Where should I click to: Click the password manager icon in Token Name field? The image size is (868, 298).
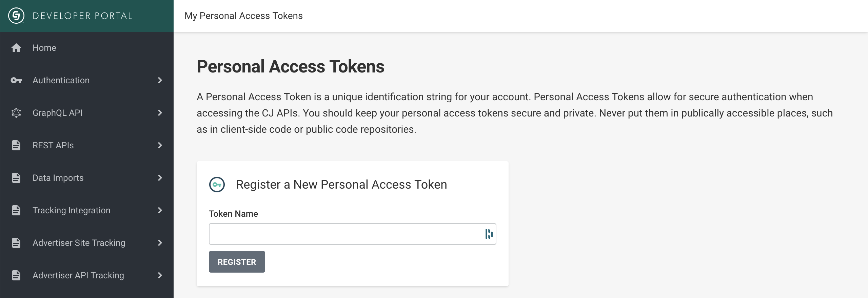(x=489, y=234)
